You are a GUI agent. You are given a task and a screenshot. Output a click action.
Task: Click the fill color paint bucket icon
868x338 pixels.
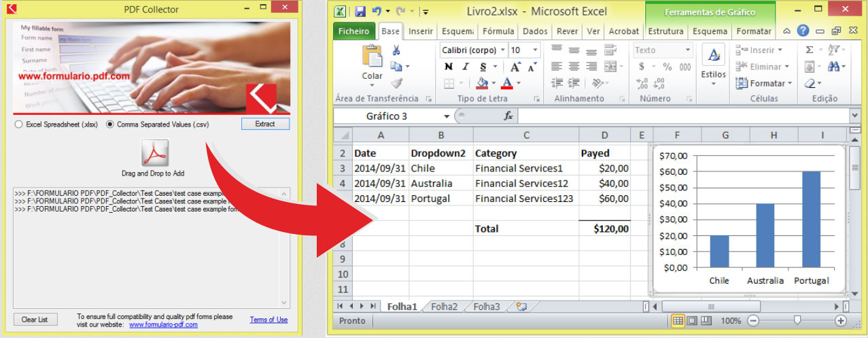pos(482,83)
